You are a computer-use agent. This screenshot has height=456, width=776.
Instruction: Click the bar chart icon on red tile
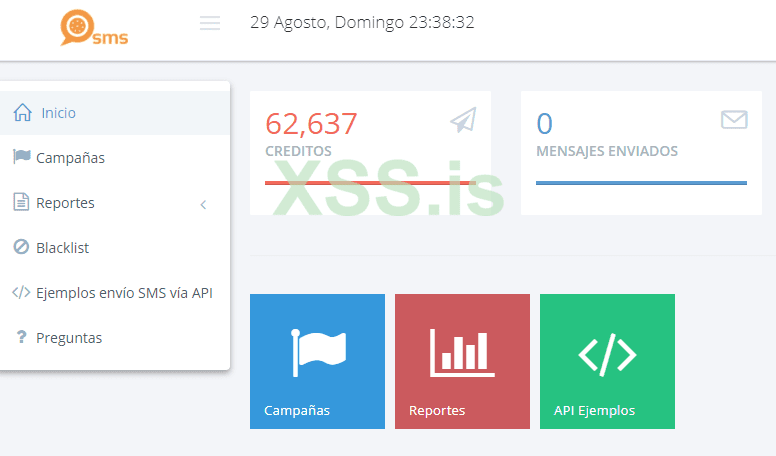462,353
